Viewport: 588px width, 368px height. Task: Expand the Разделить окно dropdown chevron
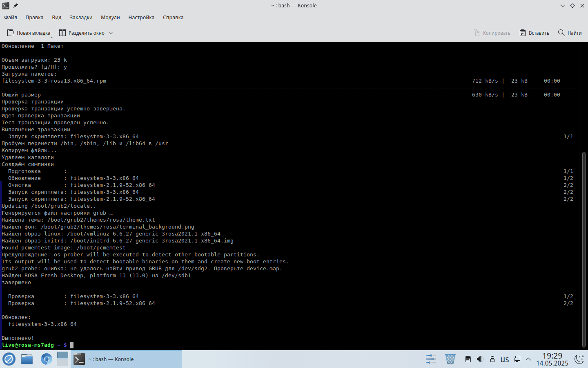pos(111,33)
